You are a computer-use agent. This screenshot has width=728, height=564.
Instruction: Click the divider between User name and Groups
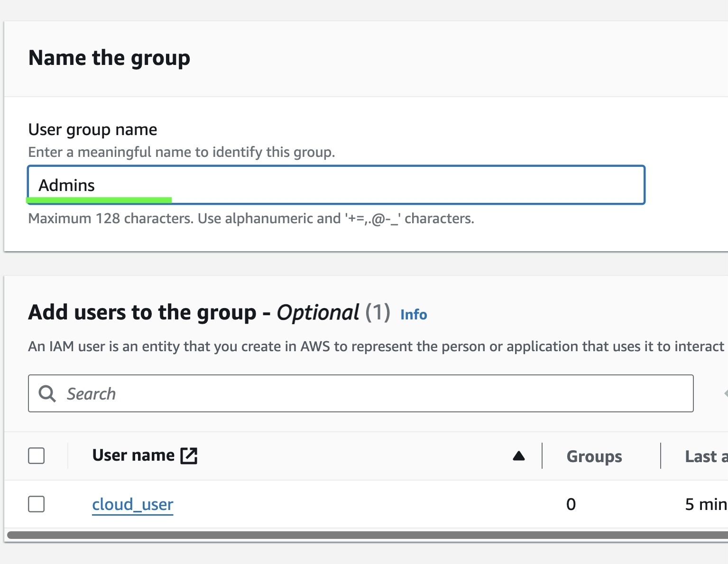pos(542,456)
